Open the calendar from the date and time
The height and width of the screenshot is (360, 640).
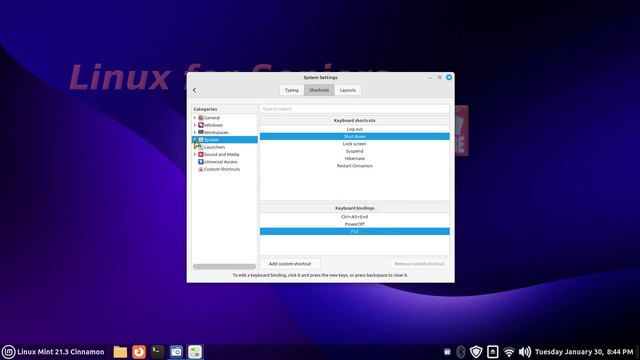click(584, 351)
